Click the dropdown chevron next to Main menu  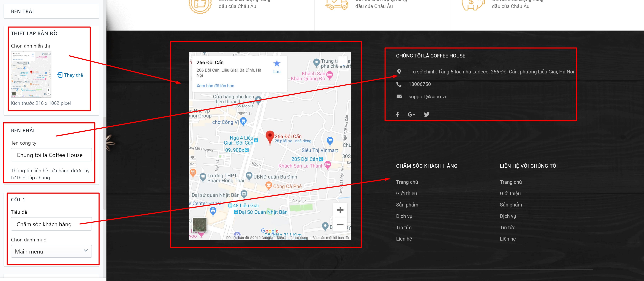point(86,250)
